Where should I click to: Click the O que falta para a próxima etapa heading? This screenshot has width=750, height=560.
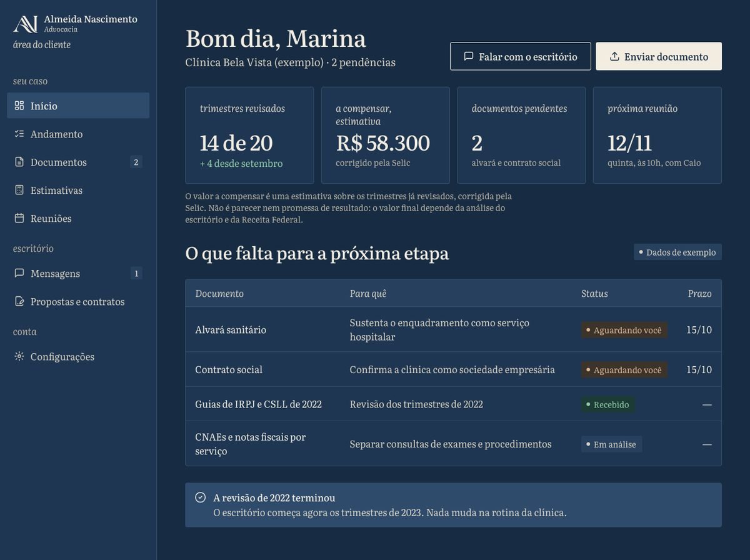coord(317,253)
